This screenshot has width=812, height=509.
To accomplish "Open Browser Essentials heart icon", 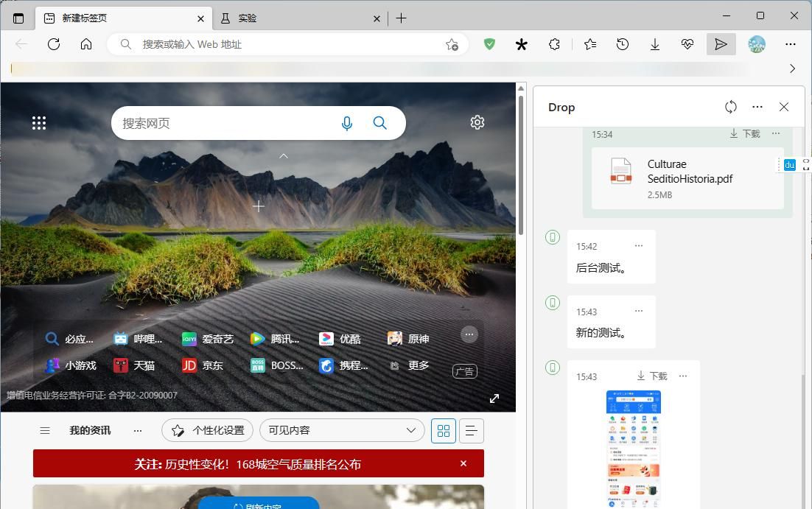I will [687, 44].
